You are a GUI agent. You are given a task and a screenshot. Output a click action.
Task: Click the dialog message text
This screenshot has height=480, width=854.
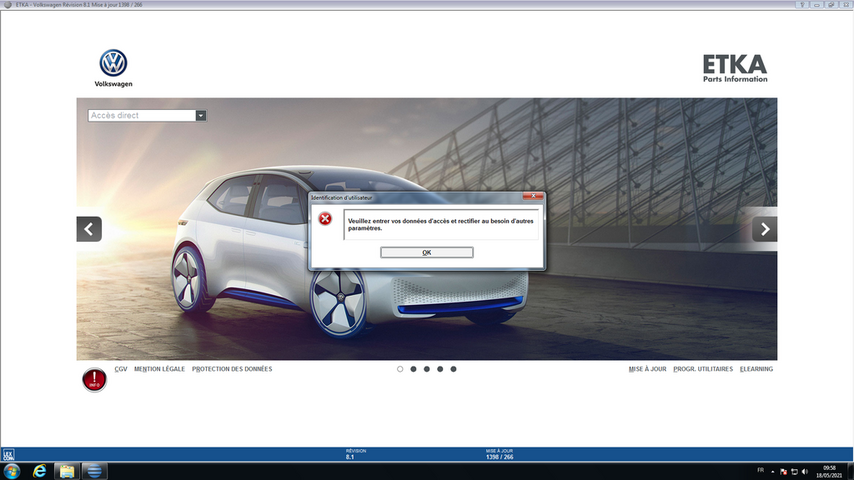tap(441, 224)
